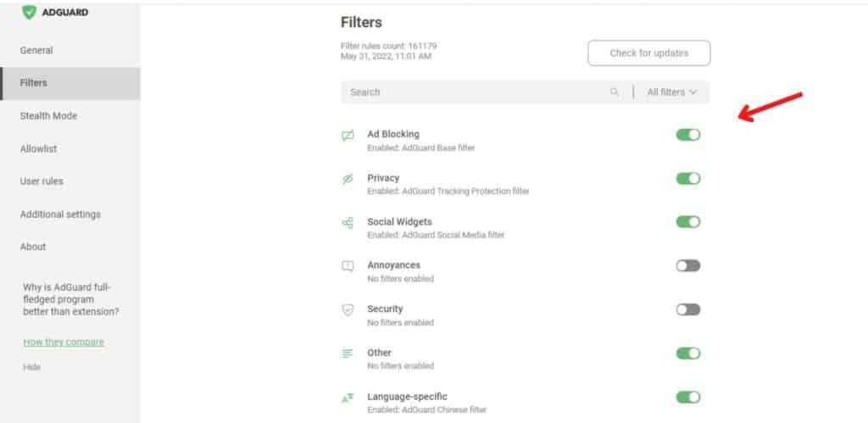Click the search magnifier icon

point(614,92)
